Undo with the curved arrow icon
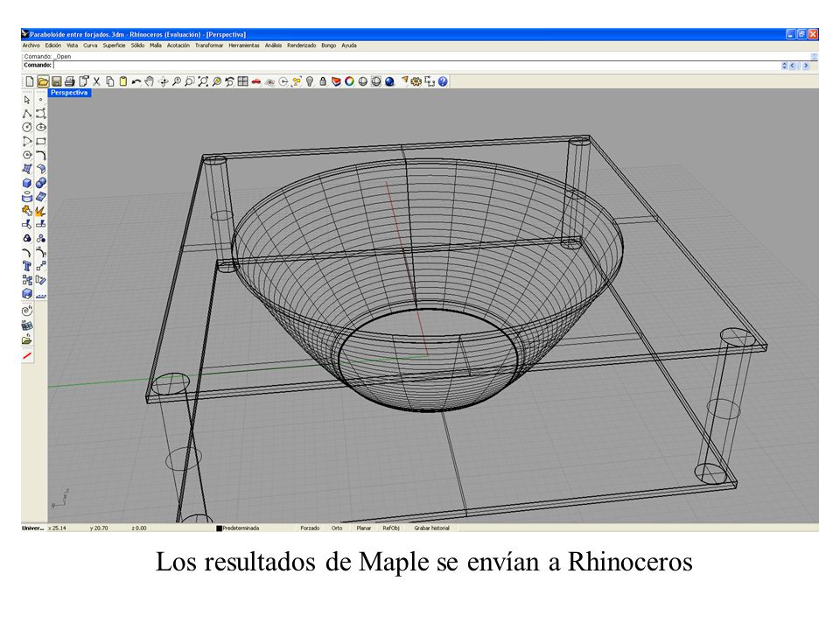The width and height of the screenshot is (840, 630). pos(136,81)
